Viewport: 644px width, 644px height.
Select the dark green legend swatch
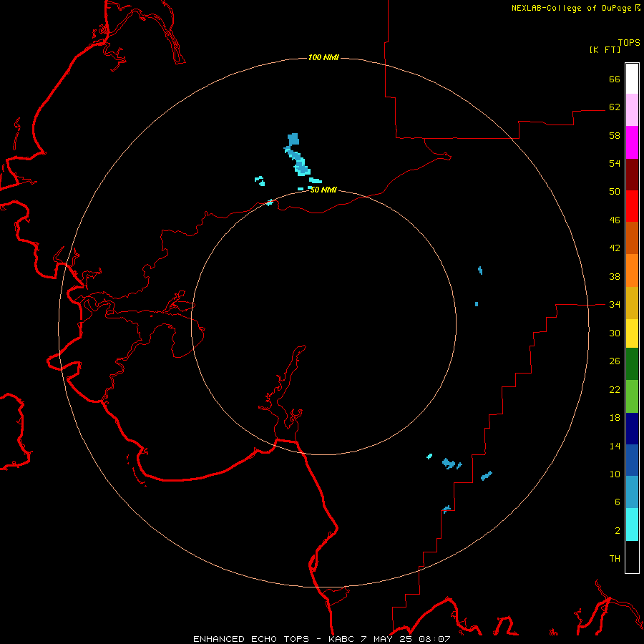tap(632, 364)
